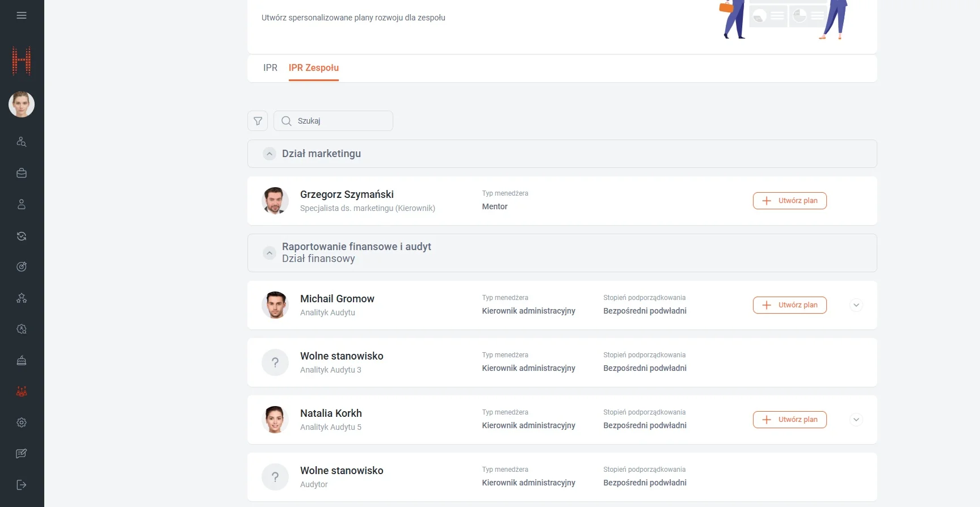Screen dimensions: 980x507
Task: Expand Michail Gromow row details
Action: pos(856,305)
